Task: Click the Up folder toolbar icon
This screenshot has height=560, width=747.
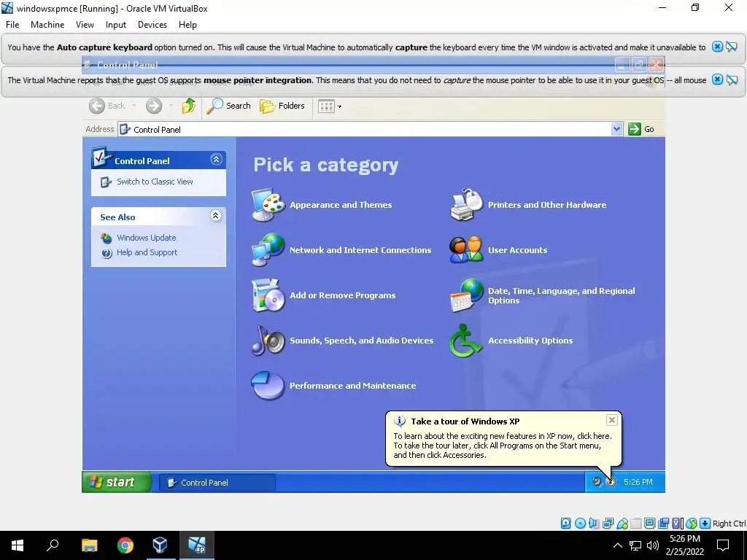Action: coord(189,106)
